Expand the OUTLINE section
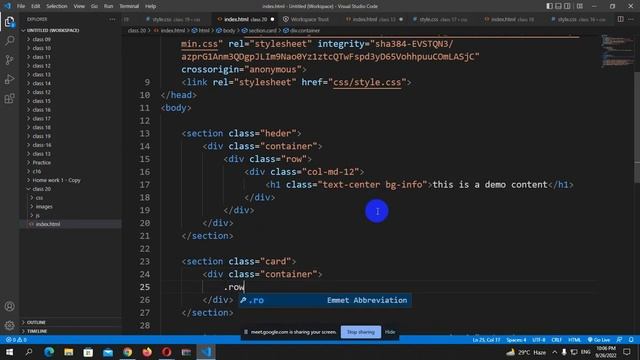Image resolution: width=640 pixels, height=360 pixels. coord(36,322)
